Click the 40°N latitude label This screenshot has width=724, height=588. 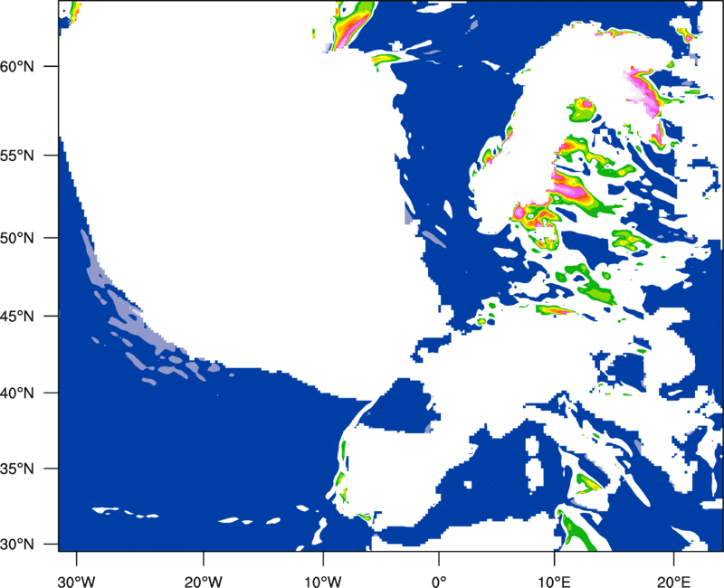coord(17,394)
